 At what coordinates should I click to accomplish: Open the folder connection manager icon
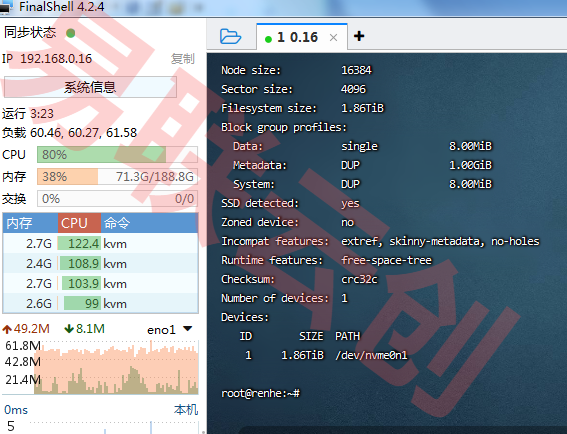230,36
